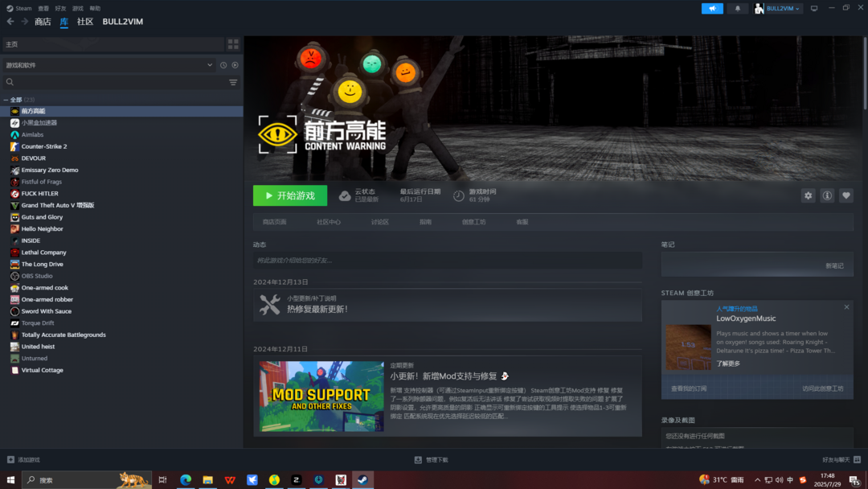
Task: Collapse the 全部 games category
Action: (6, 100)
